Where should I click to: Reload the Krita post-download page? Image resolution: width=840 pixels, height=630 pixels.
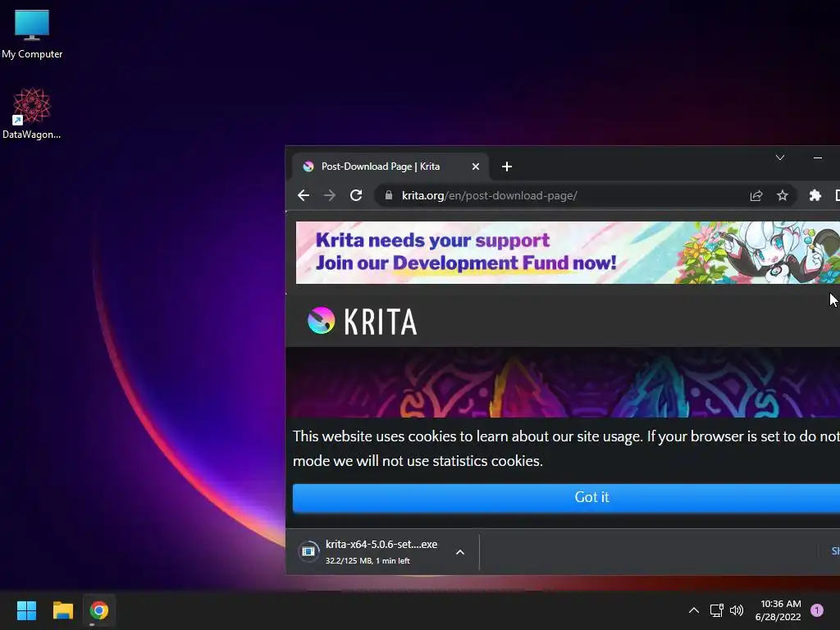pos(356,195)
